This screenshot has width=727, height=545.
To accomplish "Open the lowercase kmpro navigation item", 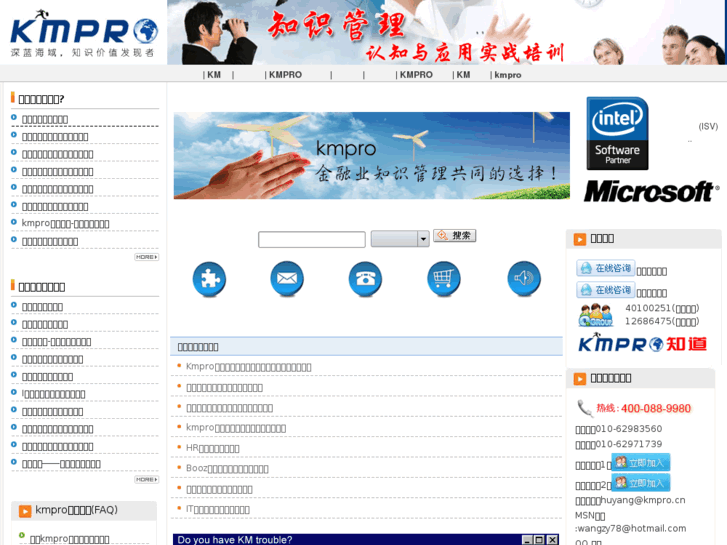I will (508, 75).
